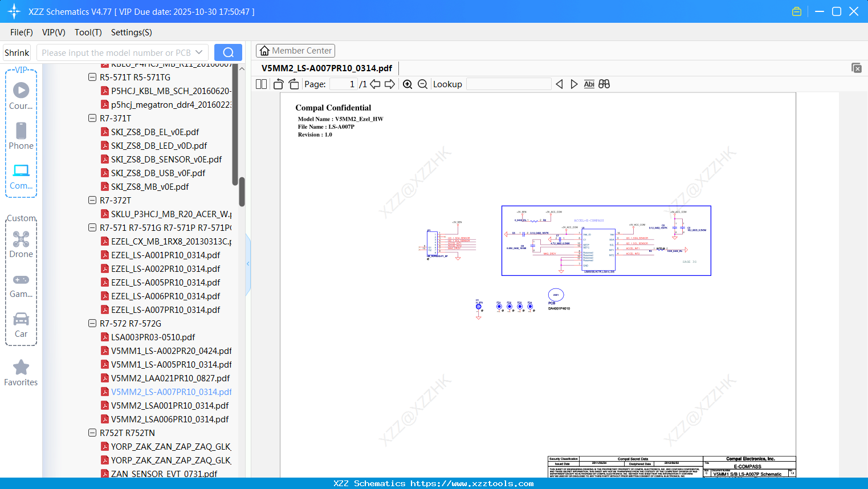The width and height of the screenshot is (868, 489).
Task: Open SKI_ZS8_DB_SENSOR_v0E.pdf
Action: [166, 159]
